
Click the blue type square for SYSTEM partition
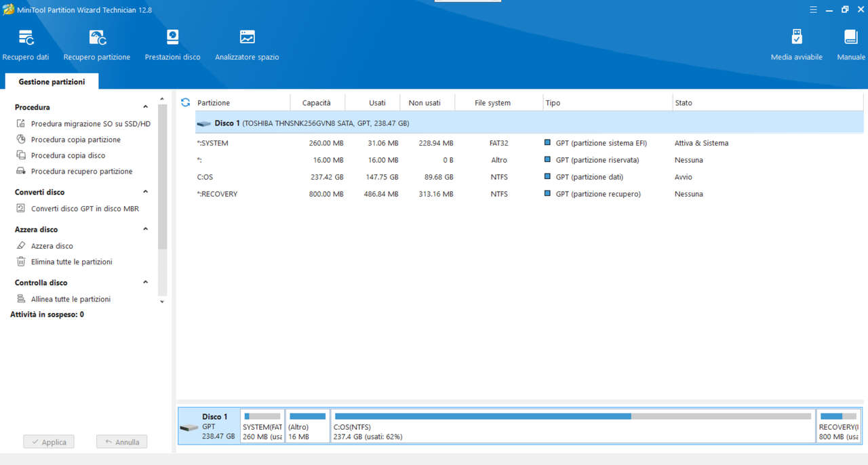(x=548, y=143)
